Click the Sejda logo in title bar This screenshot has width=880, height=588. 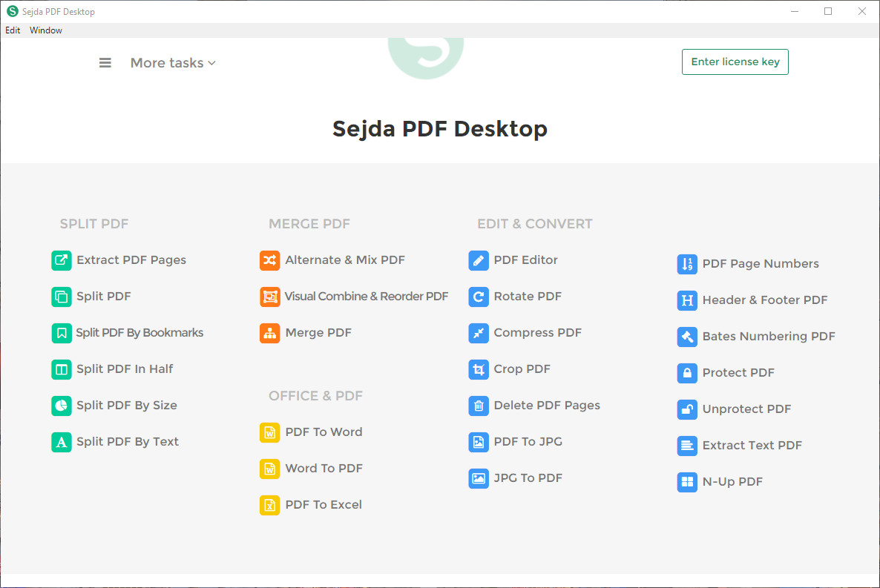click(x=13, y=11)
